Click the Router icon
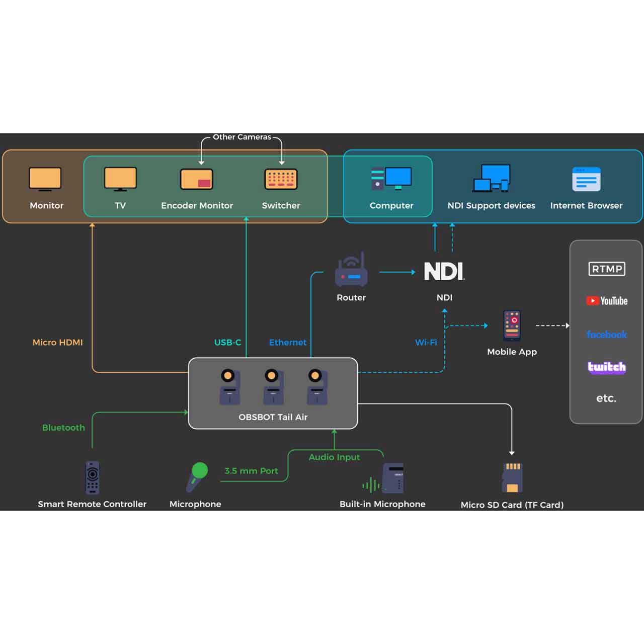Screen dimensions: 644x644 coord(351,272)
